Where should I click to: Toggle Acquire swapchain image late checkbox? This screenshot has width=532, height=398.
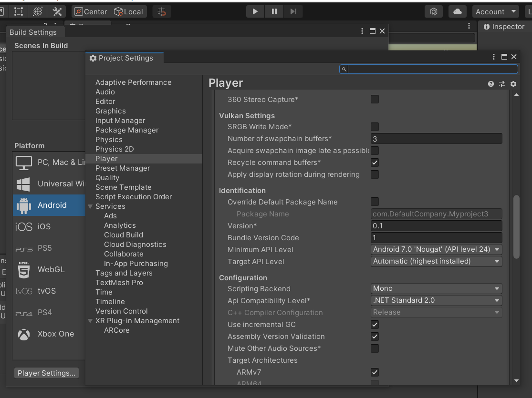375,151
